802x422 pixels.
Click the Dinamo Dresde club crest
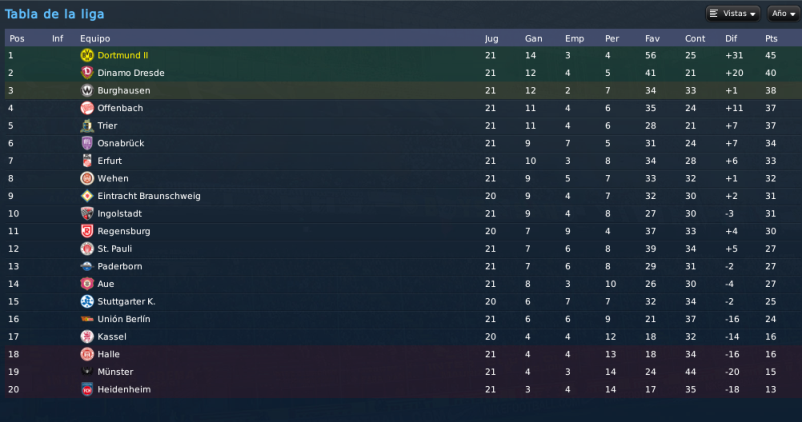pos(87,73)
